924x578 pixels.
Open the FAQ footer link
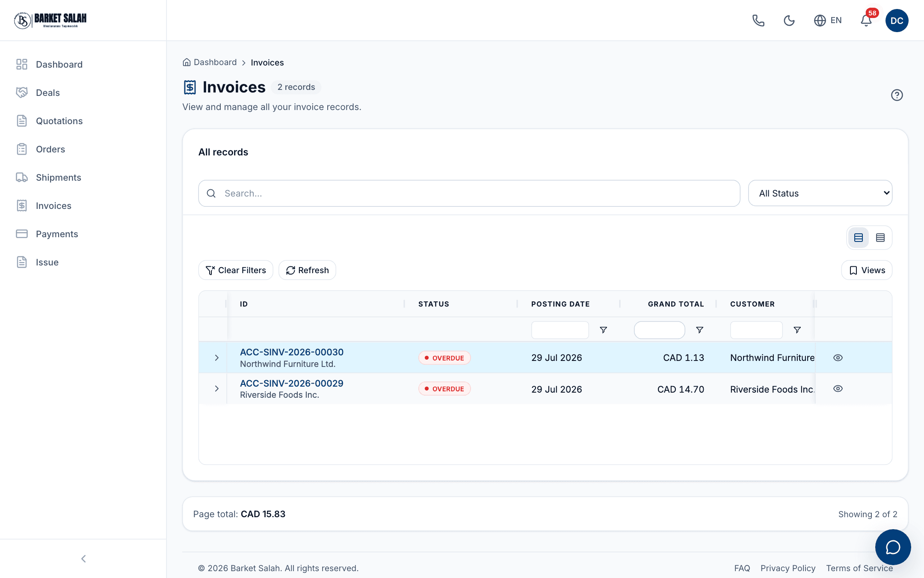(x=742, y=568)
